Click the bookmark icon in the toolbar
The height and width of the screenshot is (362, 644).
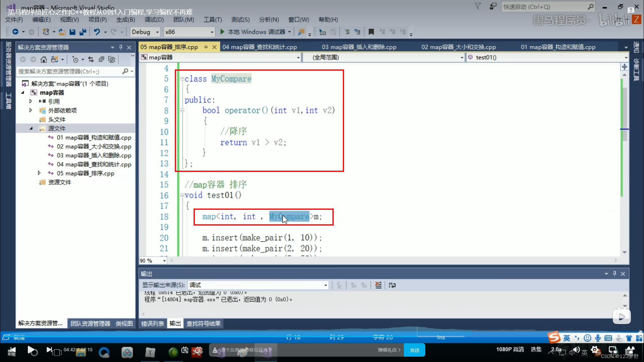pos(371,32)
